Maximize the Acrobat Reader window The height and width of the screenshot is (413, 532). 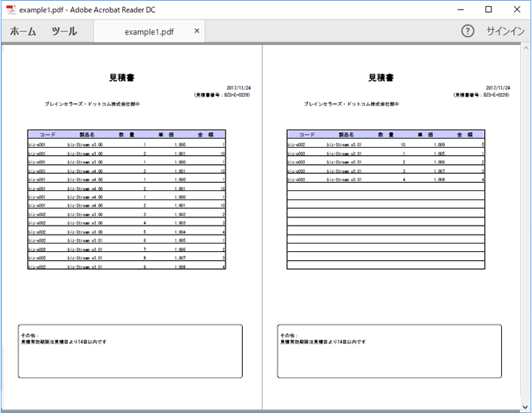click(489, 10)
